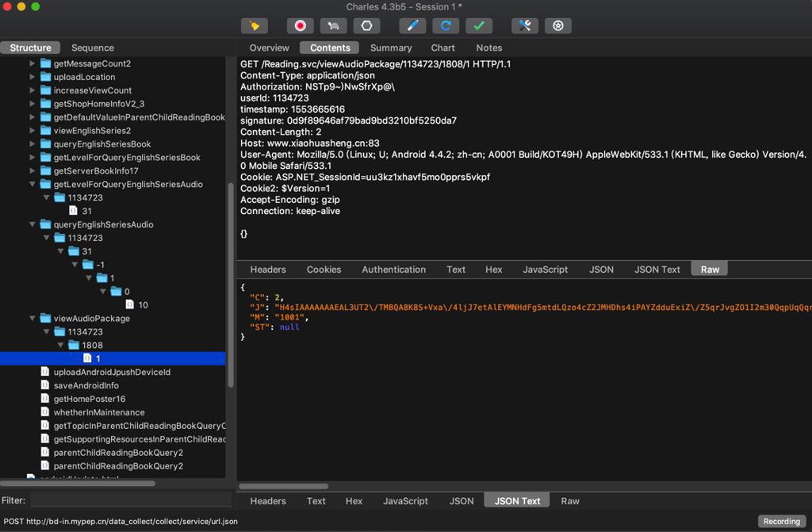812x532 pixels.
Task: Select the getTopicInParentChildReadingBookQuery file icon
Action: point(45,425)
